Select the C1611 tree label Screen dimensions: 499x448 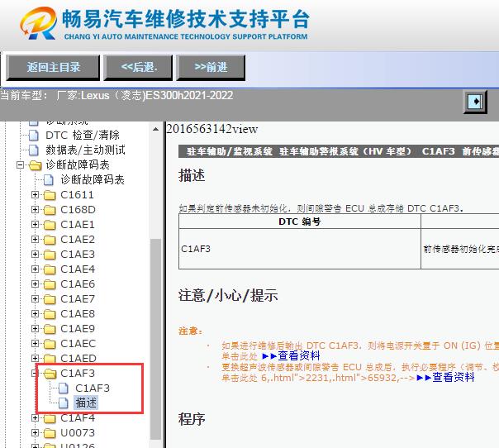click(x=77, y=194)
